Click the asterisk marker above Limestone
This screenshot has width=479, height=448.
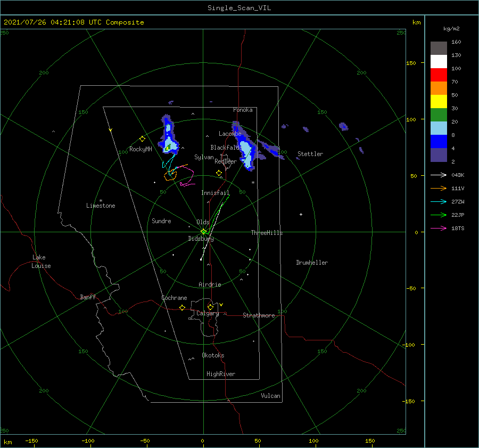coord(101,201)
